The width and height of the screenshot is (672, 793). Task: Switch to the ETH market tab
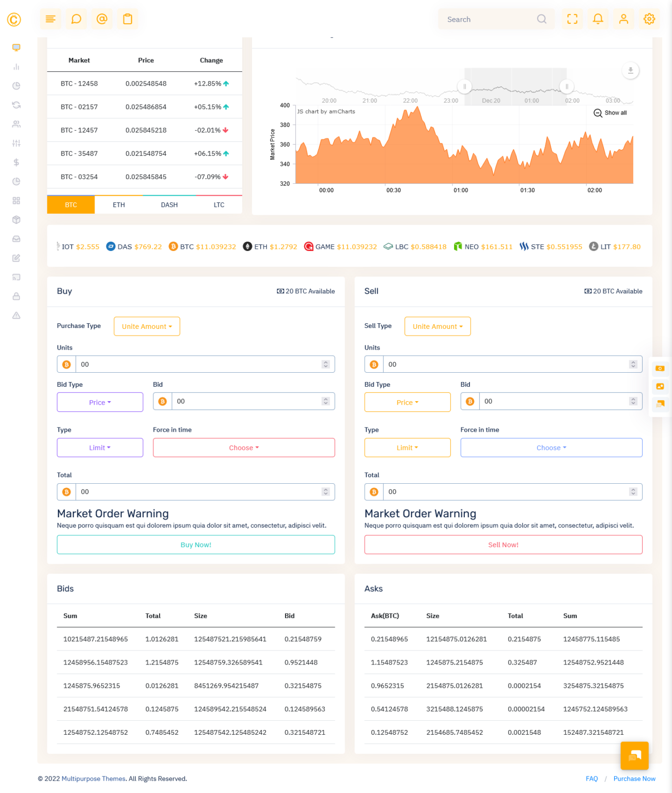pos(118,204)
